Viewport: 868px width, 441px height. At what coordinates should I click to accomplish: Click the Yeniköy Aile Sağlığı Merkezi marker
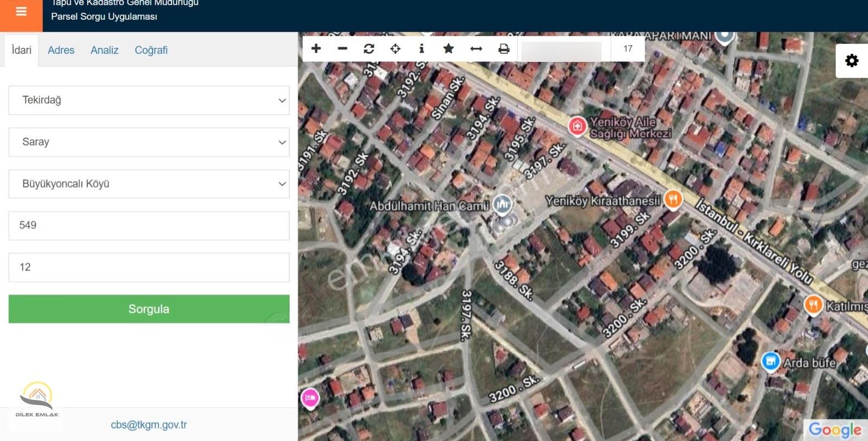coord(577,127)
